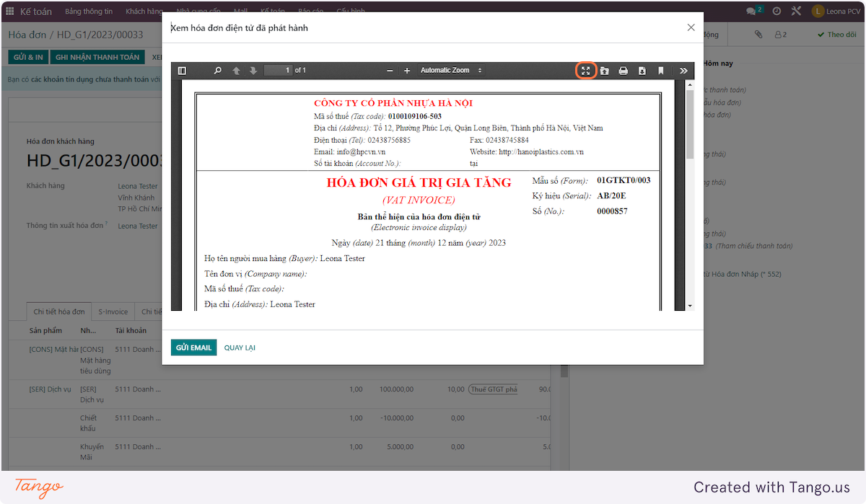The width and height of the screenshot is (866, 504).
Task: Zoom in the PDF with plus icon
Action: coord(407,71)
